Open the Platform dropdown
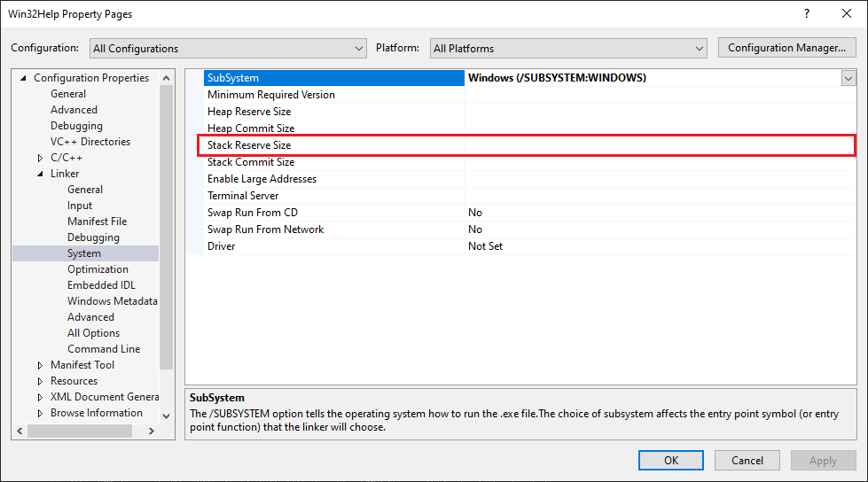The image size is (868, 482). [x=568, y=49]
